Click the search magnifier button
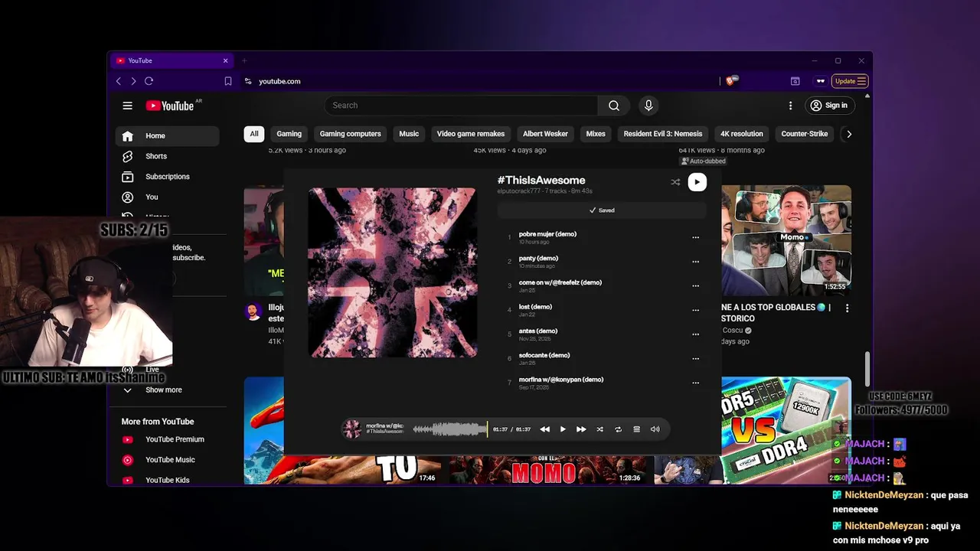 click(x=613, y=106)
